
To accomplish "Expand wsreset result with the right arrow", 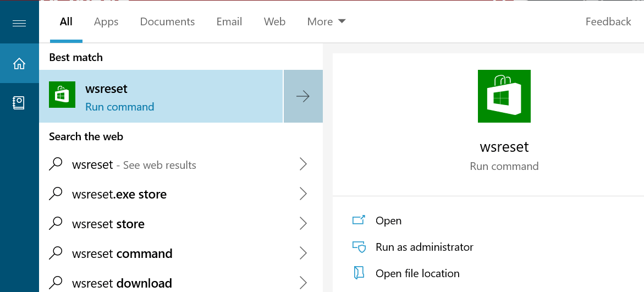I will click(303, 97).
